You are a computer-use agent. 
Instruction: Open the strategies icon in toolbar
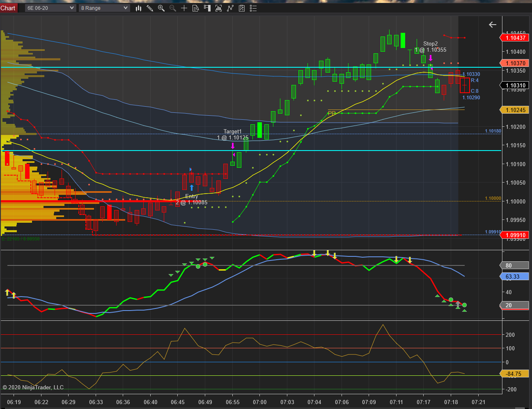(x=242, y=8)
